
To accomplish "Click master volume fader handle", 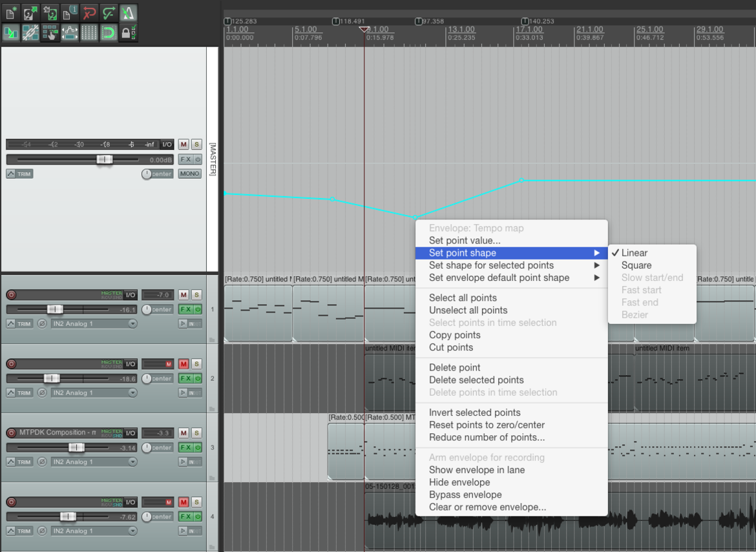I will [x=104, y=159].
